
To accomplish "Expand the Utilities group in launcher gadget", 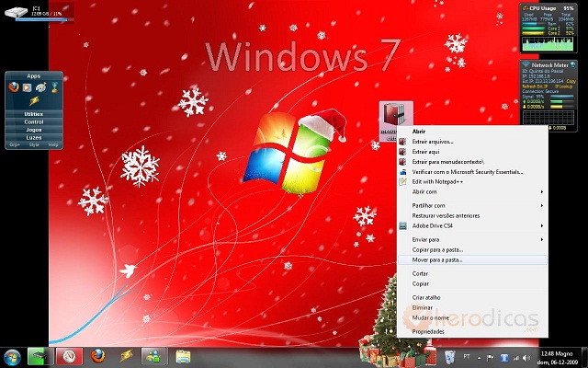I will pos(34,114).
